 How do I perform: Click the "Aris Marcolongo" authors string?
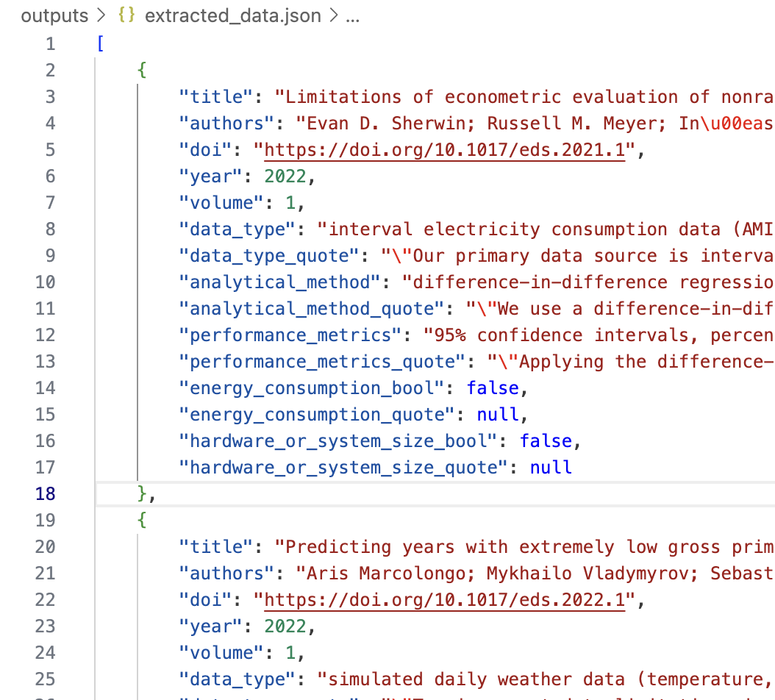coord(535,573)
